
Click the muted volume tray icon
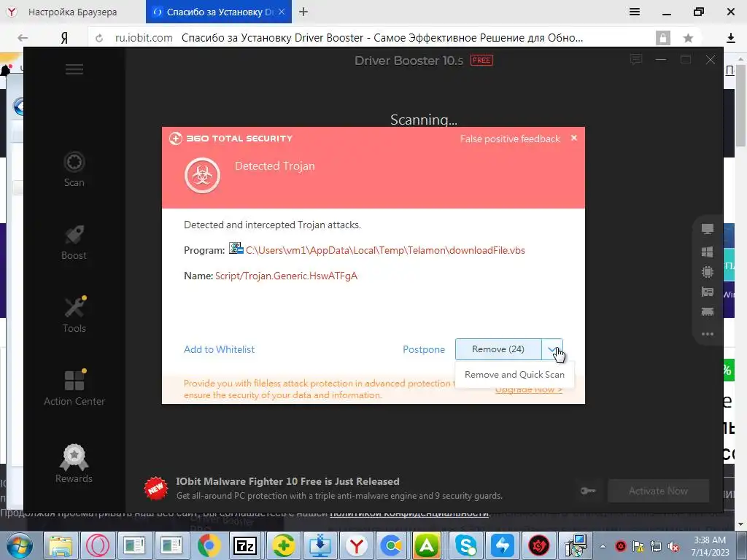673,546
